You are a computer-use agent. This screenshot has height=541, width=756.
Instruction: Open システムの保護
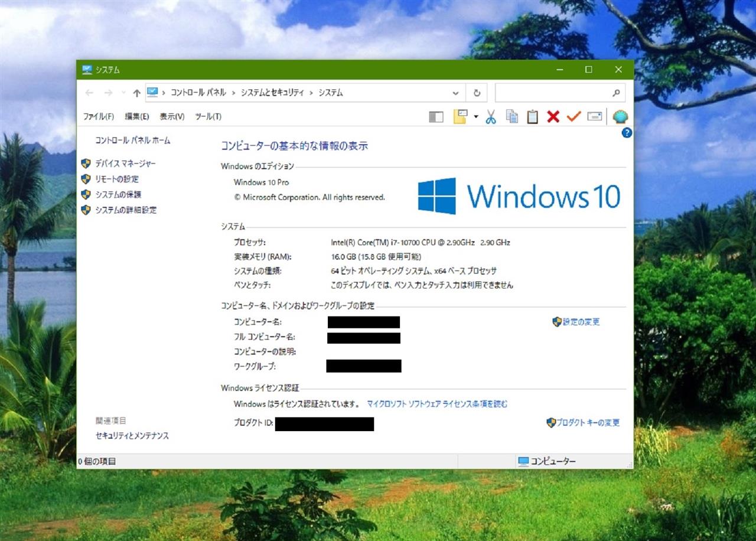(118, 194)
